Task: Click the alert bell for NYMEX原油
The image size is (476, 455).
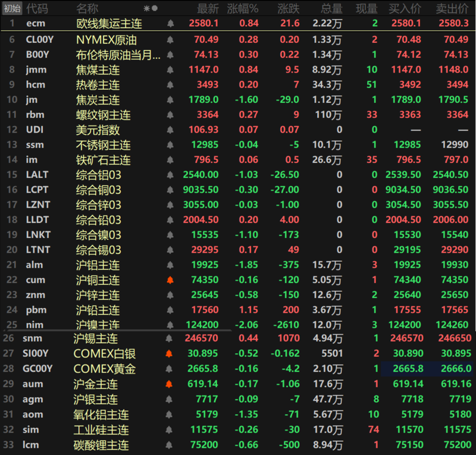Action: click(170, 39)
